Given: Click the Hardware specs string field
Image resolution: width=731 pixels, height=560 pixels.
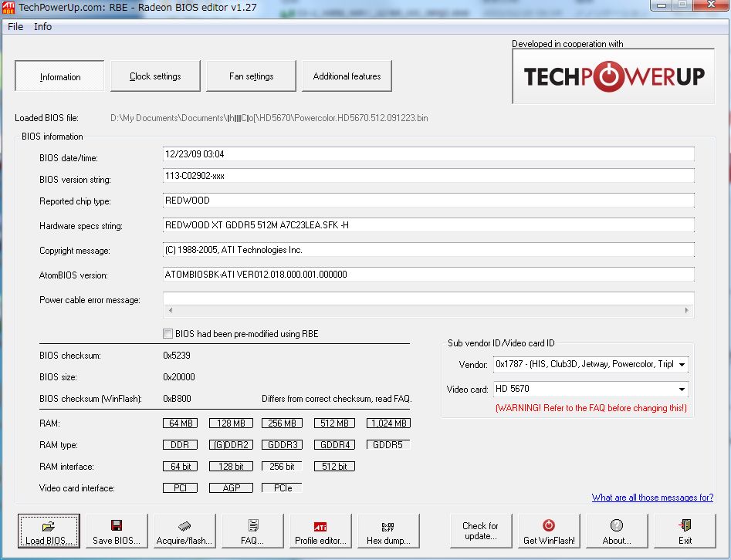Looking at the screenshot, I should tap(428, 225).
